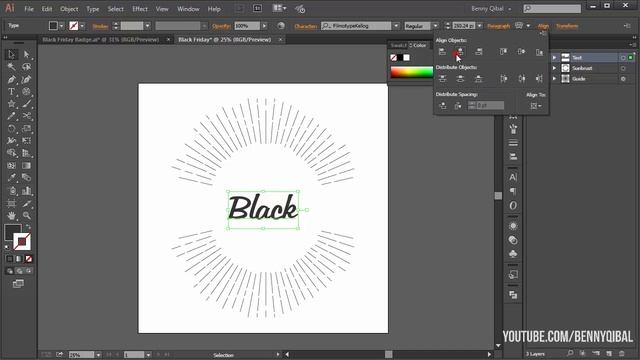Select the Magic Wand tool
The height and width of the screenshot is (360, 640).
11,67
